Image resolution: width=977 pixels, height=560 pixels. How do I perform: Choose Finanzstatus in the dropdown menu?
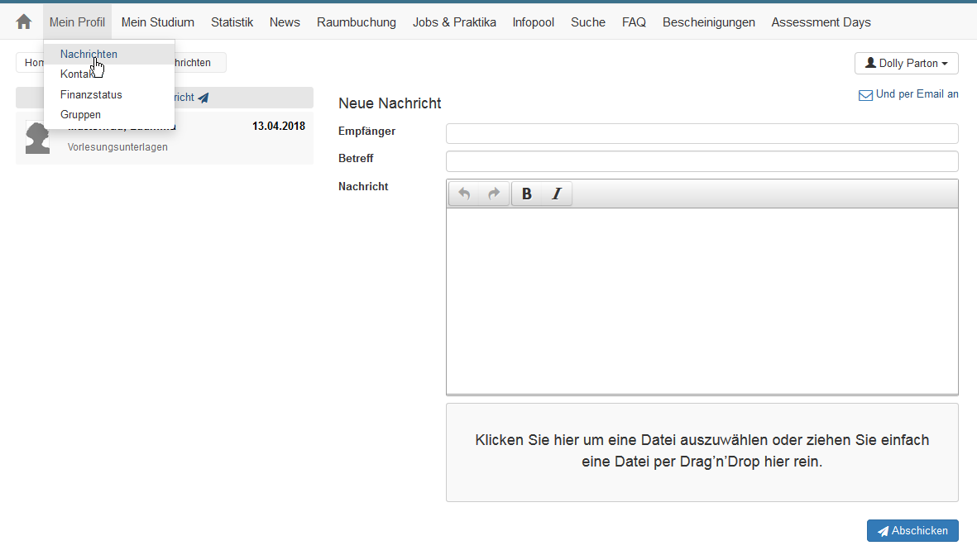(x=91, y=95)
